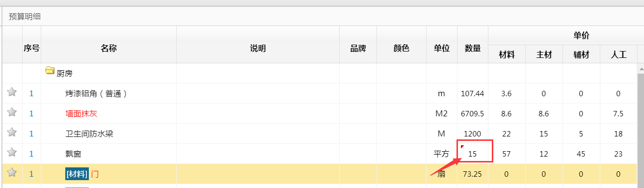Click unit m in 烤漆铝角 row
The image size is (644, 188).
point(442,93)
